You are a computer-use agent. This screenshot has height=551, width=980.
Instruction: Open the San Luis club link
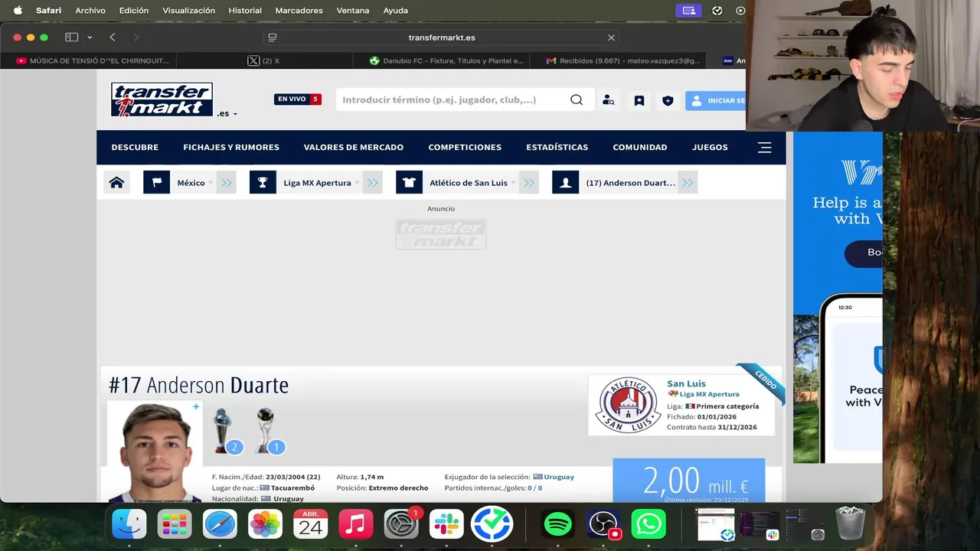(x=686, y=383)
